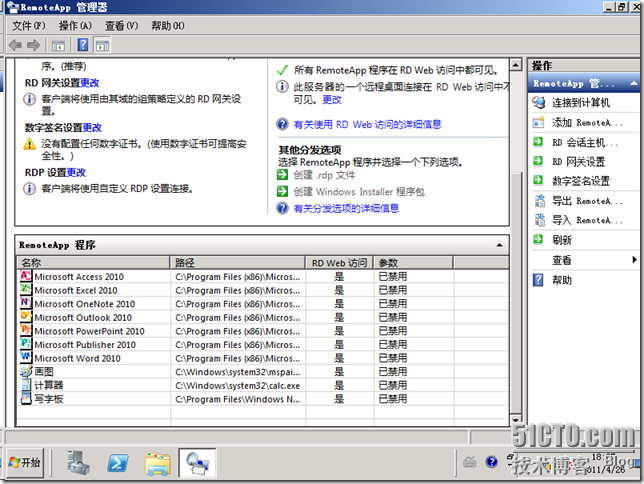Open the 文件(F) menu
The height and width of the screenshot is (484, 644).
point(29,26)
